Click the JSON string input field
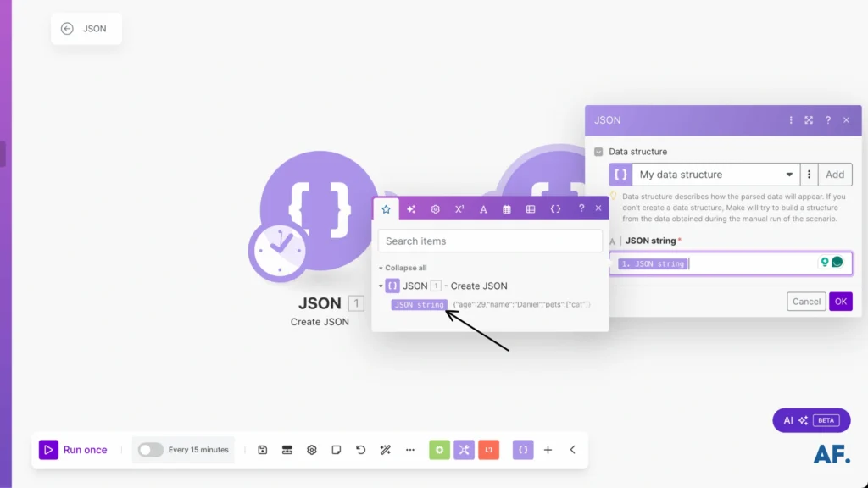The width and height of the screenshot is (868, 488). (x=731, y=264)
